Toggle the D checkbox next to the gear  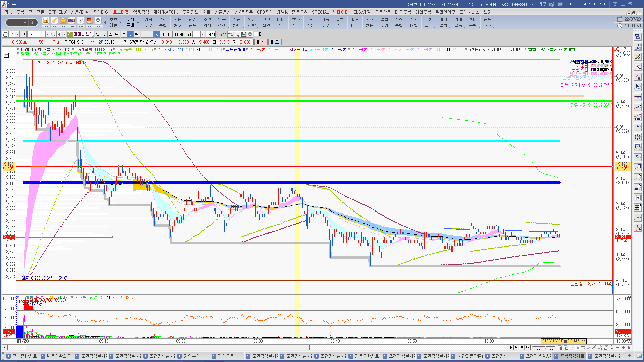click(x=256, y=34)
